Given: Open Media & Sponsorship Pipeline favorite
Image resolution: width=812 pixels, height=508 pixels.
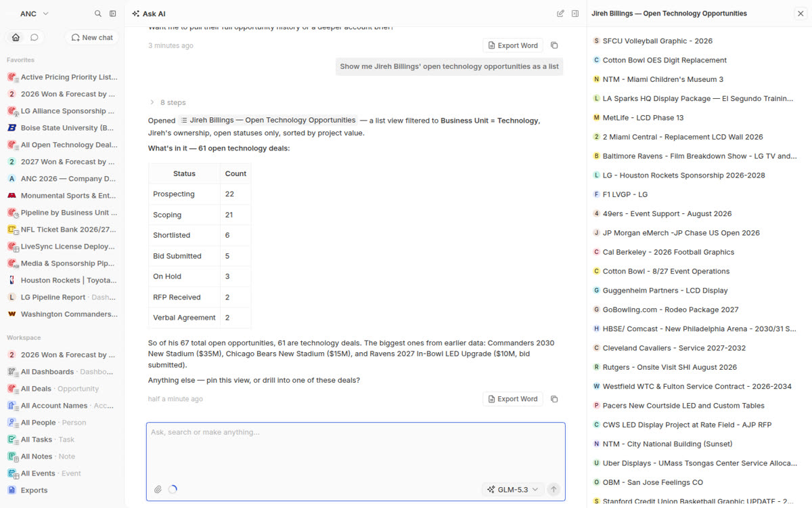Looking at the screenshot, I should [62, 263].
